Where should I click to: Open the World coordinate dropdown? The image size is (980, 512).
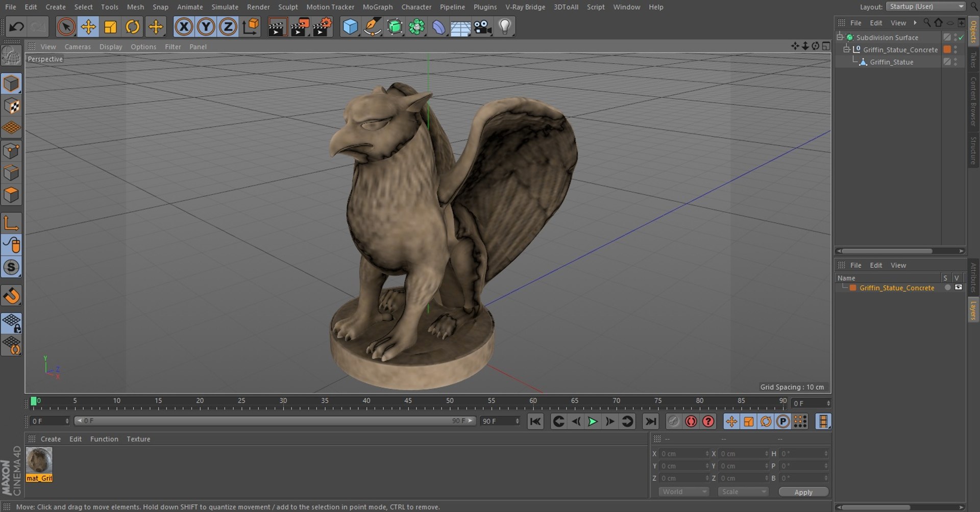[x=683, y=492]
